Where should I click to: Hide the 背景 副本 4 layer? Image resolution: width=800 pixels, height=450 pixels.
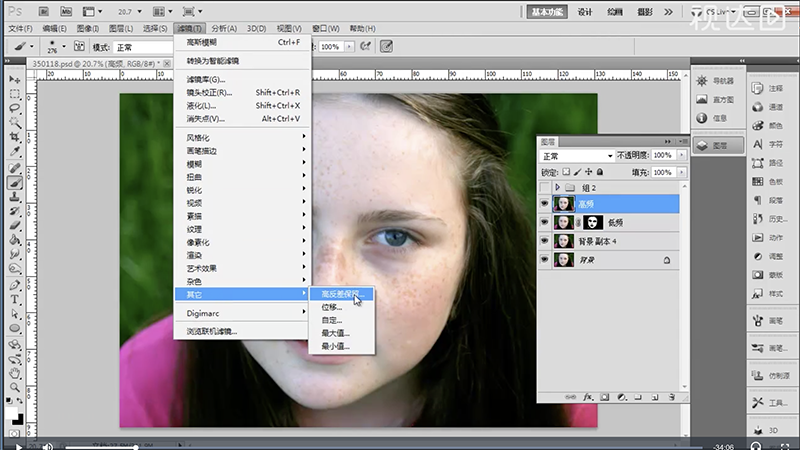(x=544, y=241)
